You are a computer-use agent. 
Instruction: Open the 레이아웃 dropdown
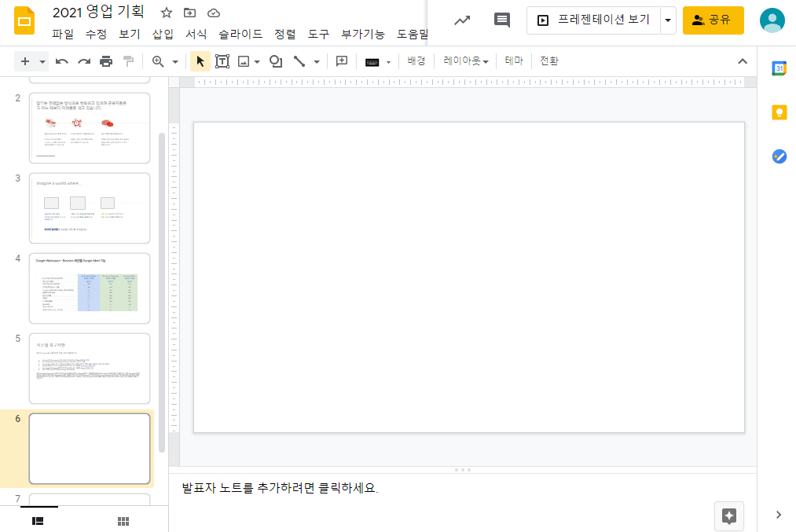pos(465,61)
